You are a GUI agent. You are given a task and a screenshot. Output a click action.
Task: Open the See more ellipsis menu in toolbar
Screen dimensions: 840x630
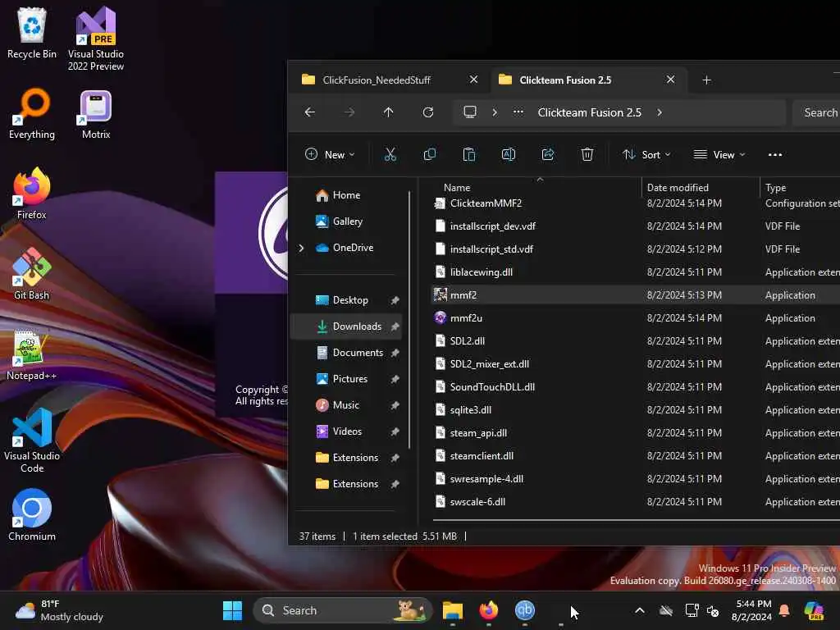pyautogui.click(x=774, y=155)
